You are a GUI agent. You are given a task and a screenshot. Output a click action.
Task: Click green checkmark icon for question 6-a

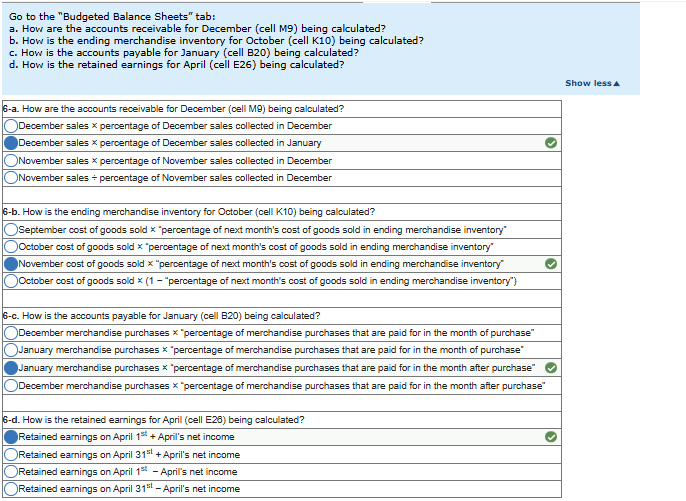click(x=551, y=143)
